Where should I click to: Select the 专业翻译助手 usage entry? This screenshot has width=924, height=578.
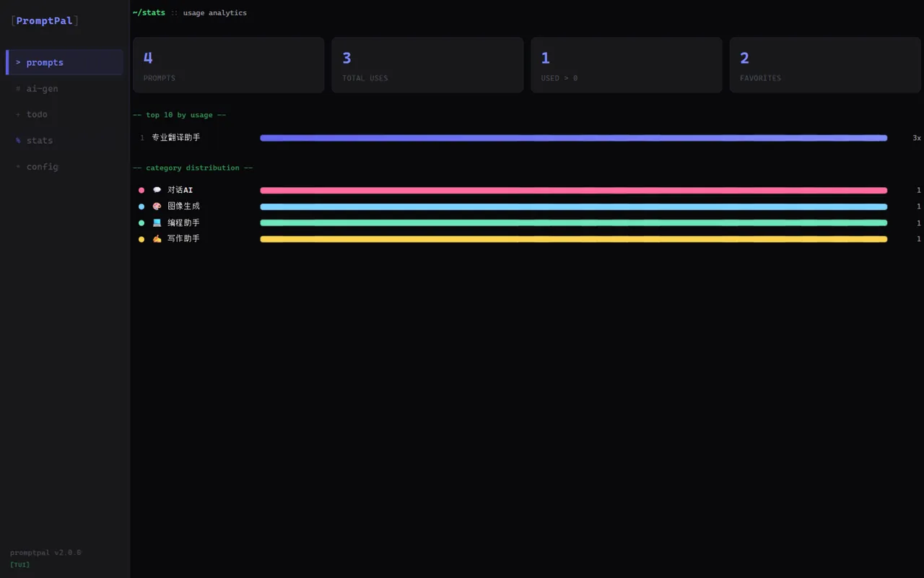tap(527, 137)
